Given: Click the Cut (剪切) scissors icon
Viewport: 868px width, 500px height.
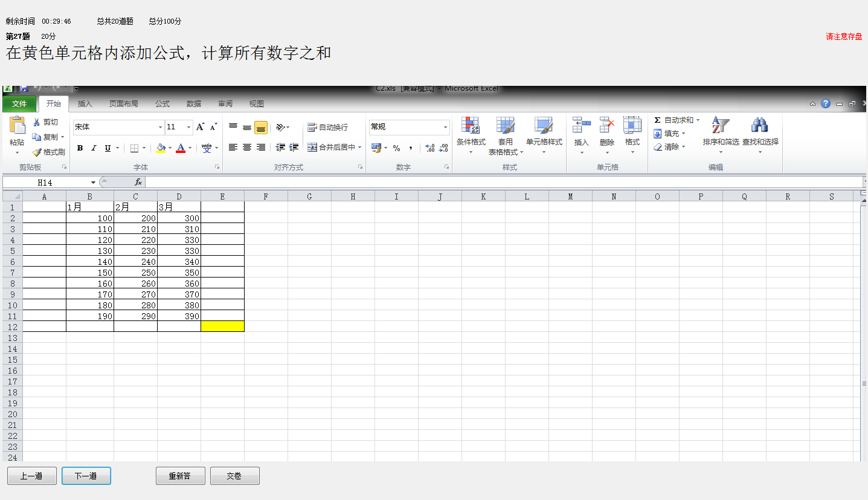Looking at the screenshot, I should click(x=37, y=122).
